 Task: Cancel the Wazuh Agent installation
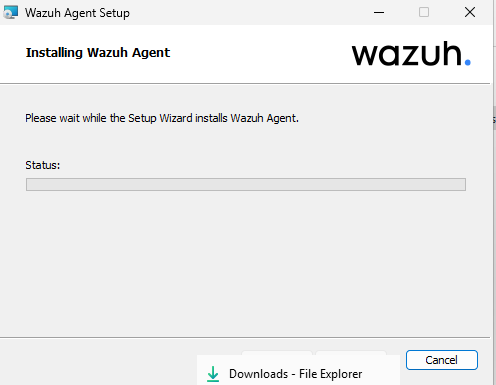[x=442, y=360]
